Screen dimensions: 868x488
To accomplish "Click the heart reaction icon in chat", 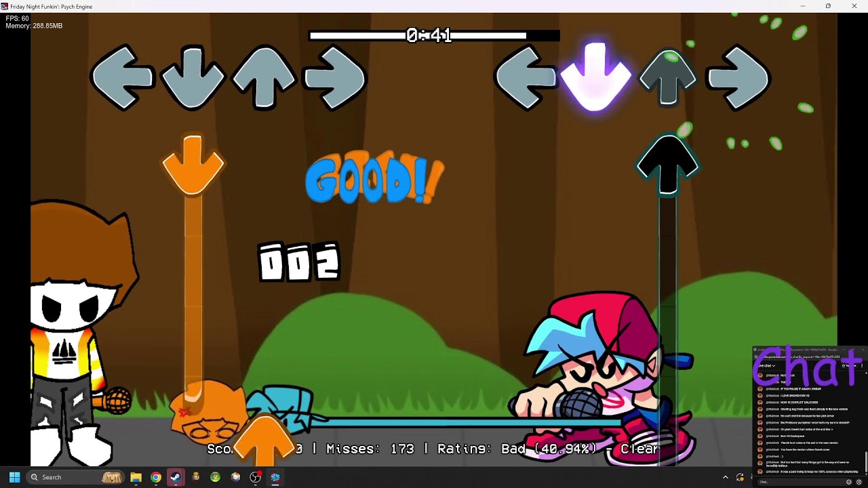I will pyautogui.click(x=859, y=482).
